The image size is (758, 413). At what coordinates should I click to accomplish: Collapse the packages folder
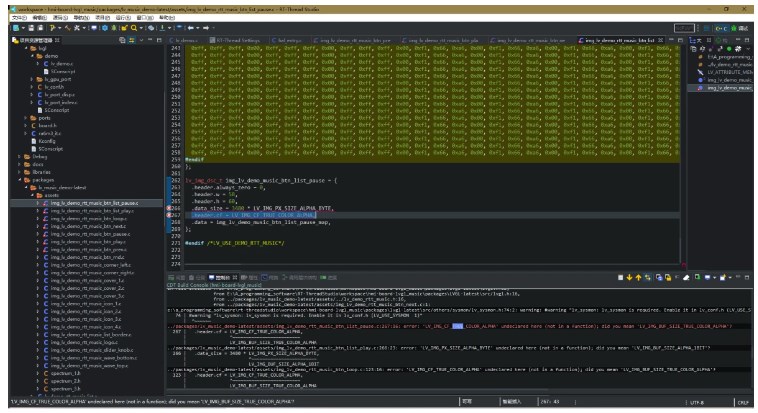[x=20, y=180]
